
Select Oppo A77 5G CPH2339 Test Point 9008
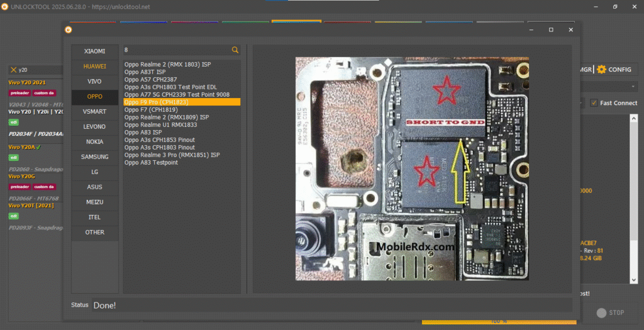[182, 94]
